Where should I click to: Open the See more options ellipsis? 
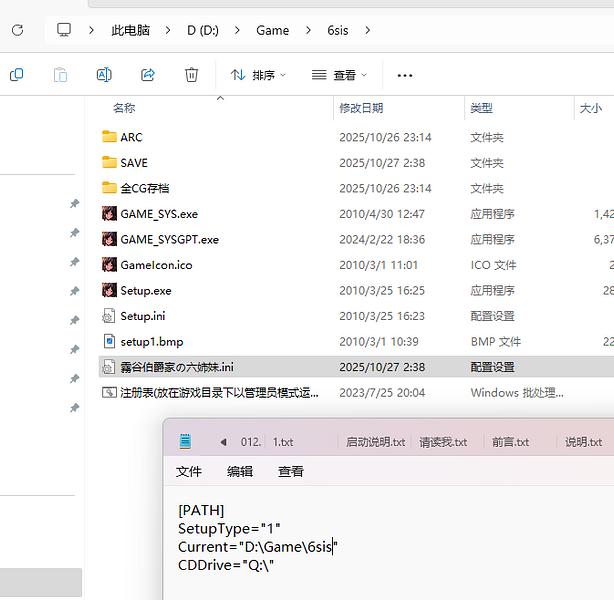point(405,75)
